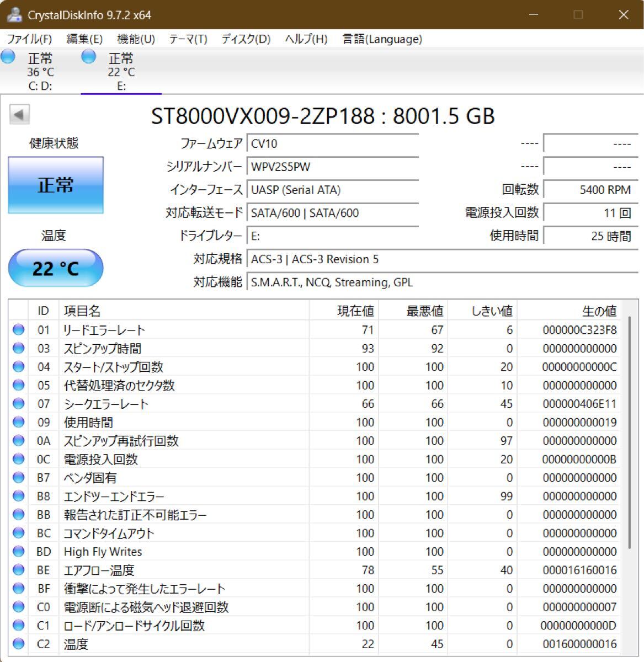
Task: Click the blue circle above the C: D: drive label
Action: (8, 56)
